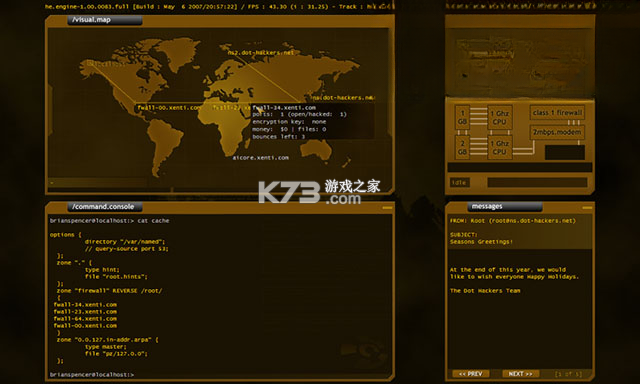The image size is (640, 384).
Task: Click the idle status indicator
Action: click(x=460, y=182)
